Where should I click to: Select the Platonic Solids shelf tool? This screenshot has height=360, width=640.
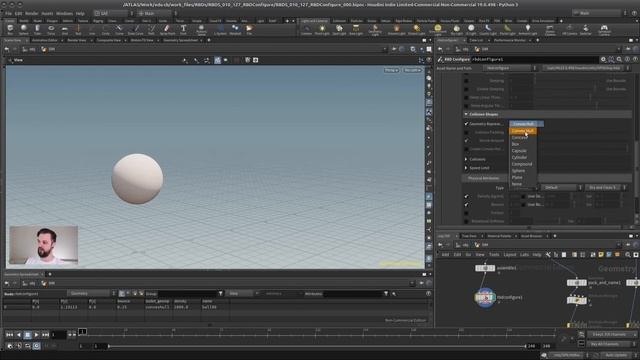(x=201, y=29)
